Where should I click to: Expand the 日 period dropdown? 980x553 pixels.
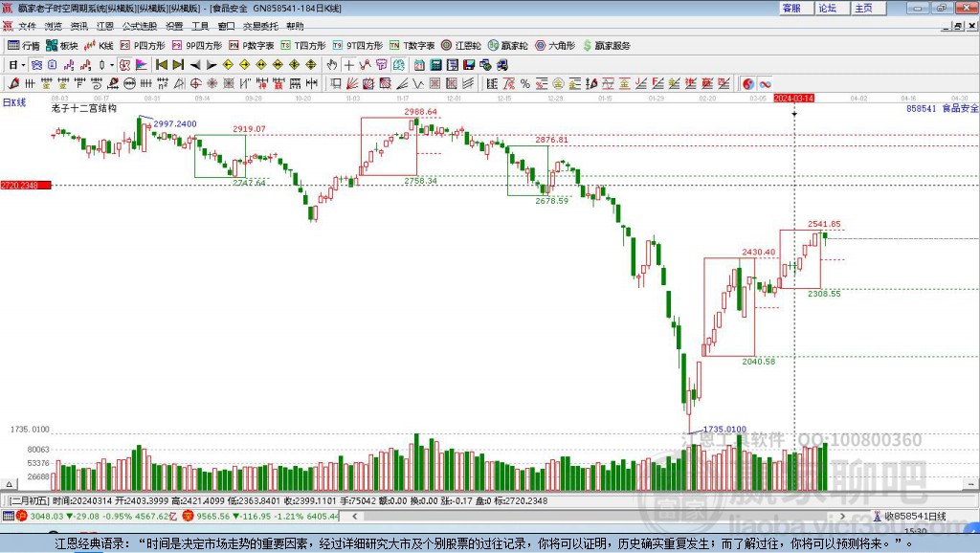[x=23, y=65]
